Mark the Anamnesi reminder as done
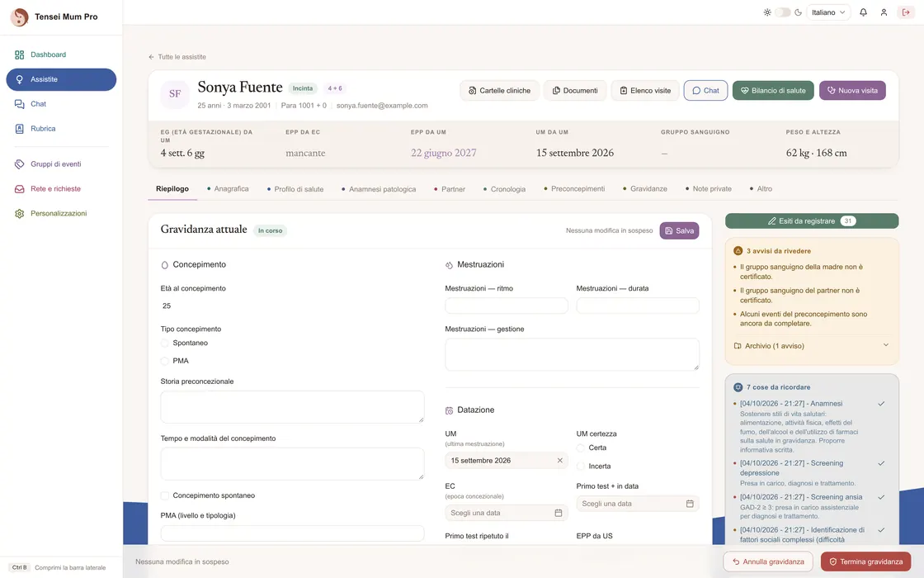 881,404
